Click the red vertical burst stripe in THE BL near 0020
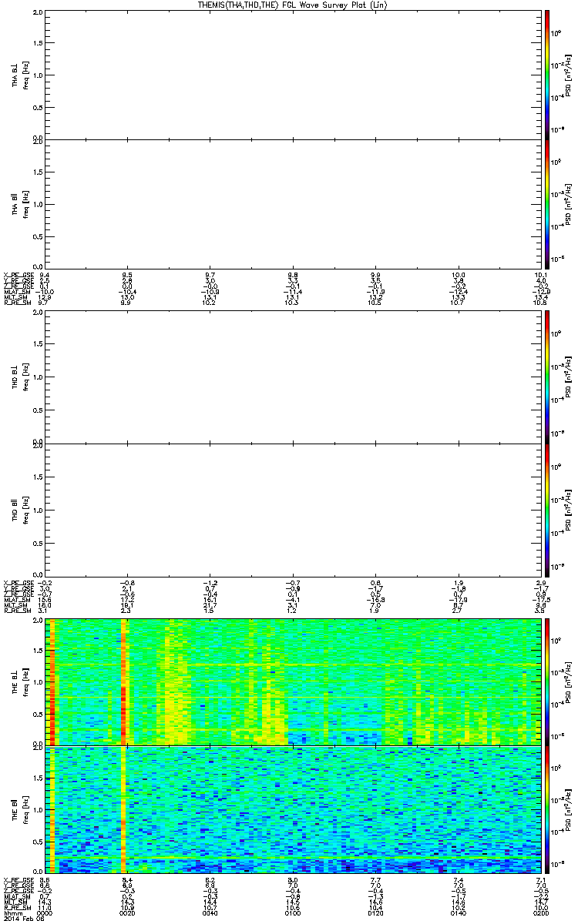578x924 pixels. point(124,681)
